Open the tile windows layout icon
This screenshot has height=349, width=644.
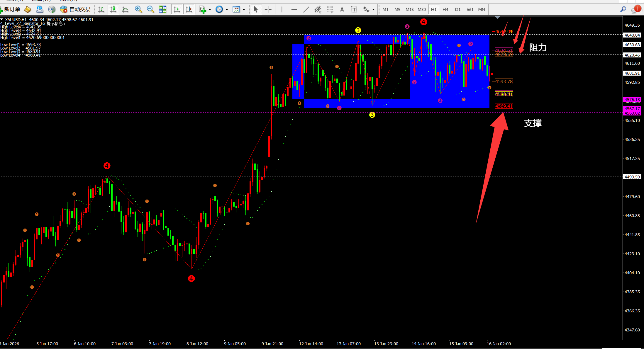(162, 9)
